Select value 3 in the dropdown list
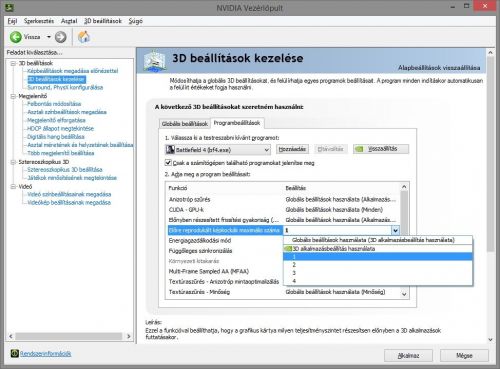This screenshot has width=500, height=369. pos(378,273)
